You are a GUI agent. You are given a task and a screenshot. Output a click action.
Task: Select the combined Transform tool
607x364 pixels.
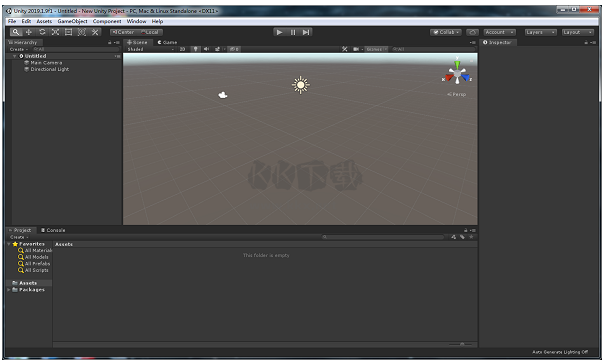click(82, 32)
